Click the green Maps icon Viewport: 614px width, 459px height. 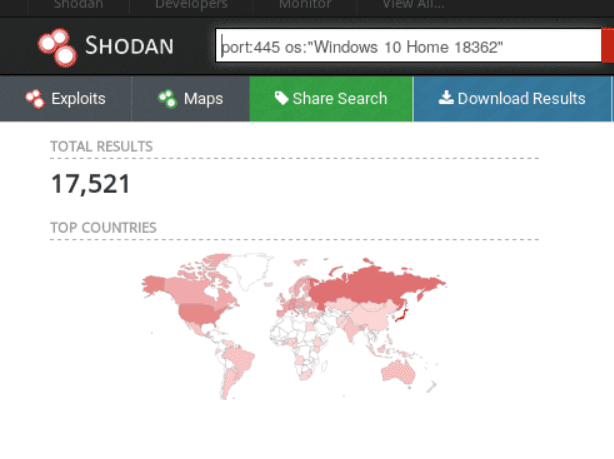click(x=167, y=98)
